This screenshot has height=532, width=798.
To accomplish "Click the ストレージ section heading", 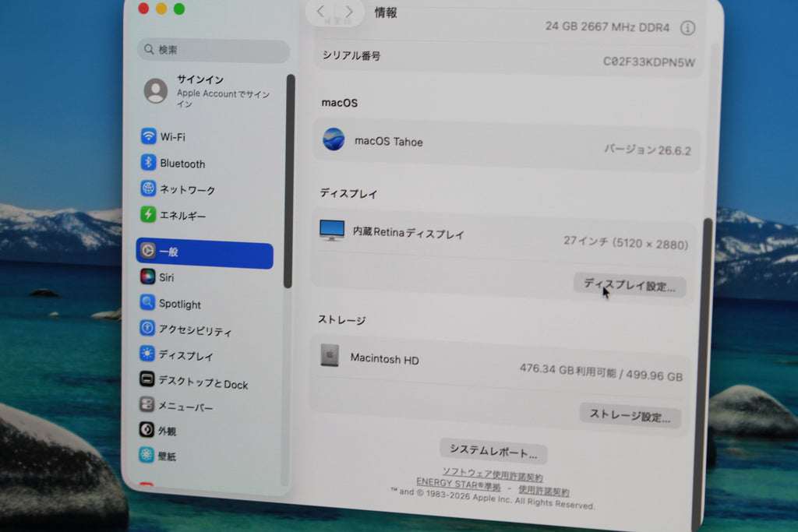I will (x=342, y=320).
